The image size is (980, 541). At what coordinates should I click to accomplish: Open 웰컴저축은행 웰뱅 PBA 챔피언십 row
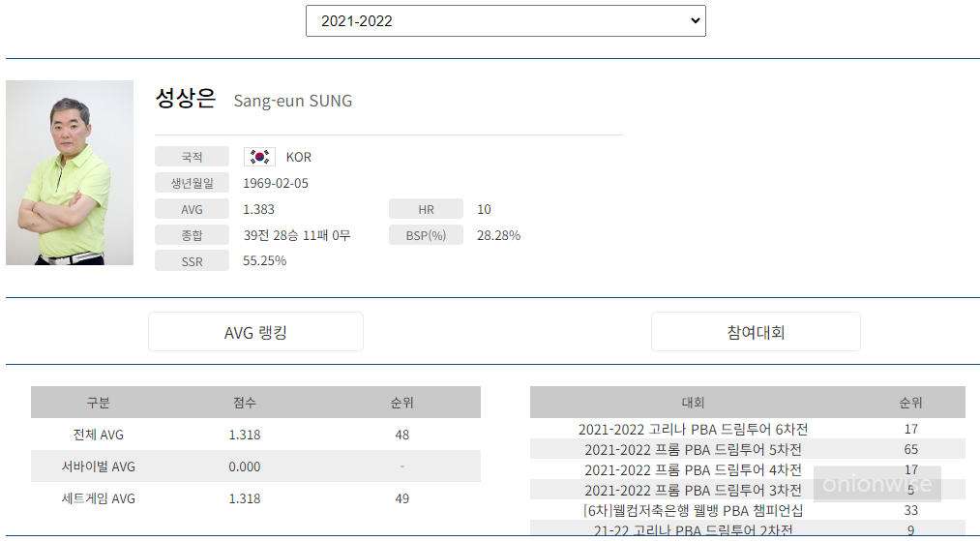pyautogui.click(x=748, y=510)
